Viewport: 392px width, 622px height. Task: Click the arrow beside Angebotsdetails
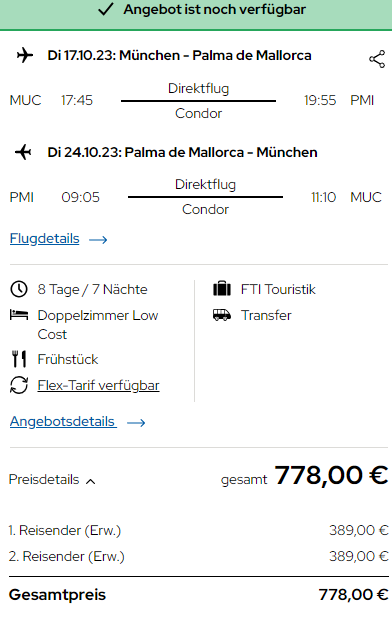coord(136,423)
